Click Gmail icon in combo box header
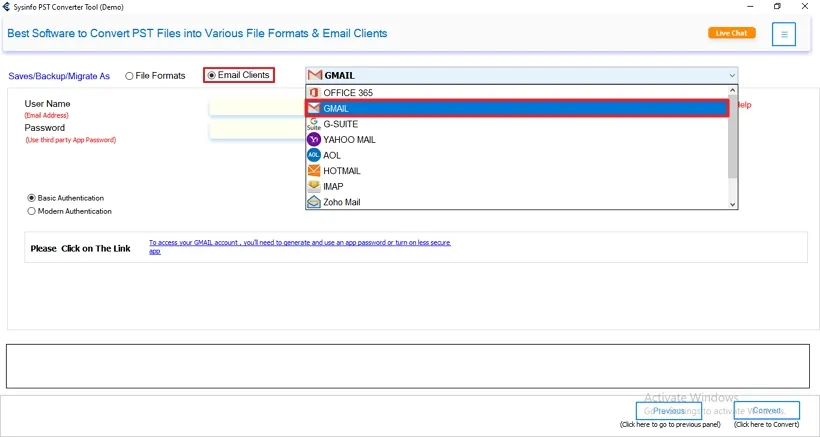 point(315,75)
